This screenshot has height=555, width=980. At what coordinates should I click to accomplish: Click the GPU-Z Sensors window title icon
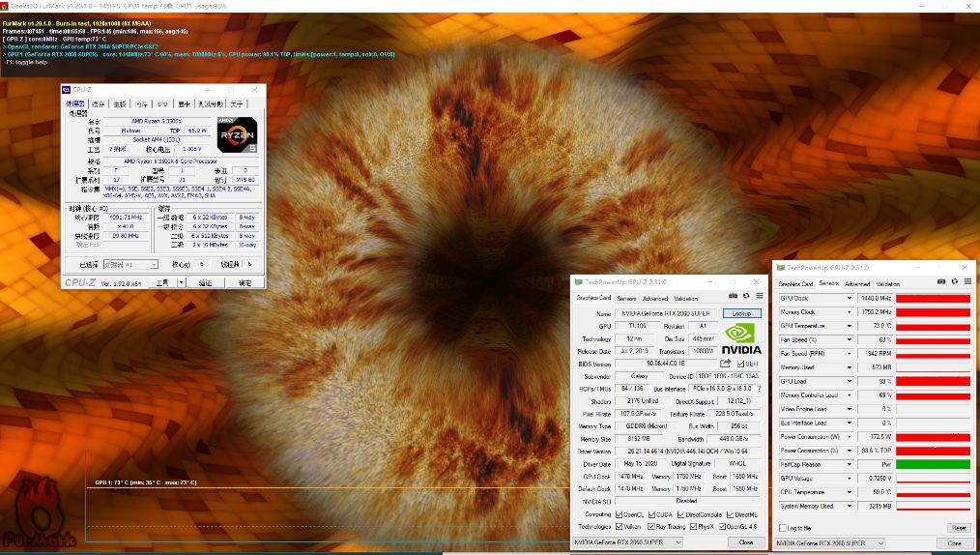pyautogui.click(x=780, y=268)
